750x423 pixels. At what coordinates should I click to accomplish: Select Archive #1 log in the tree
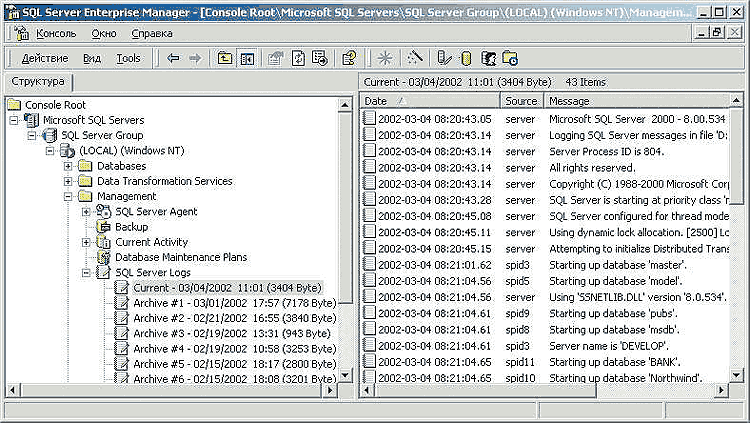226,303
